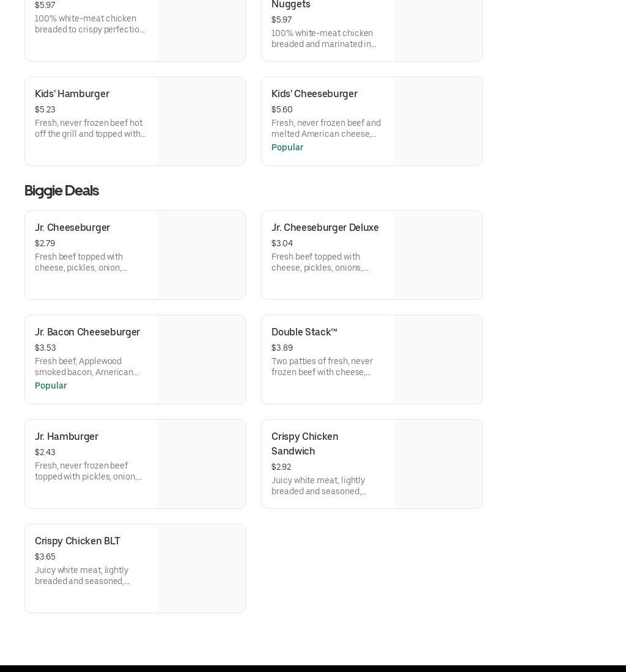The image size is (626, 672).
Task: Click the Crispy Chicken Sandwich title
Action: [x=304, y=444]
